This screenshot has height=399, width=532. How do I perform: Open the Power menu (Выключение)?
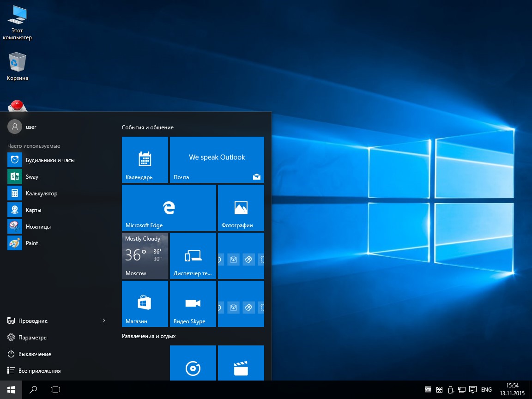[x=35, y=354]
